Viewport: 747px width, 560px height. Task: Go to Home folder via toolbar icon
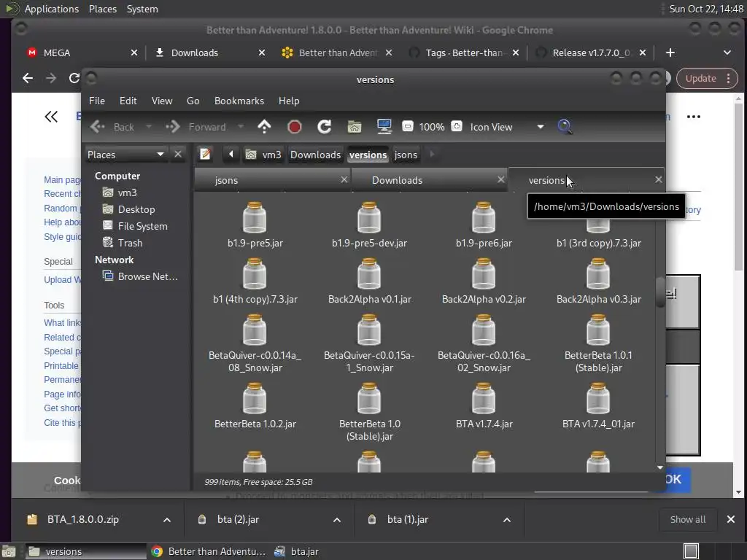(355, 127)
